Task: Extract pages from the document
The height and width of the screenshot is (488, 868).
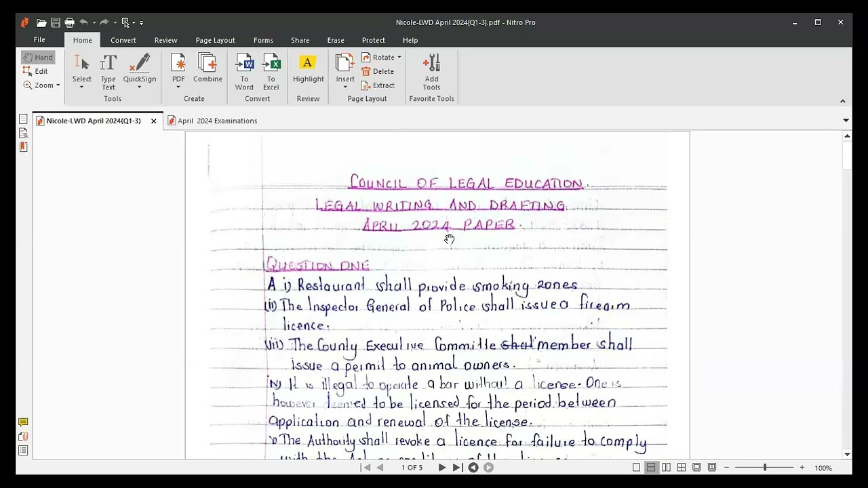Action: [x=378, y=85]
